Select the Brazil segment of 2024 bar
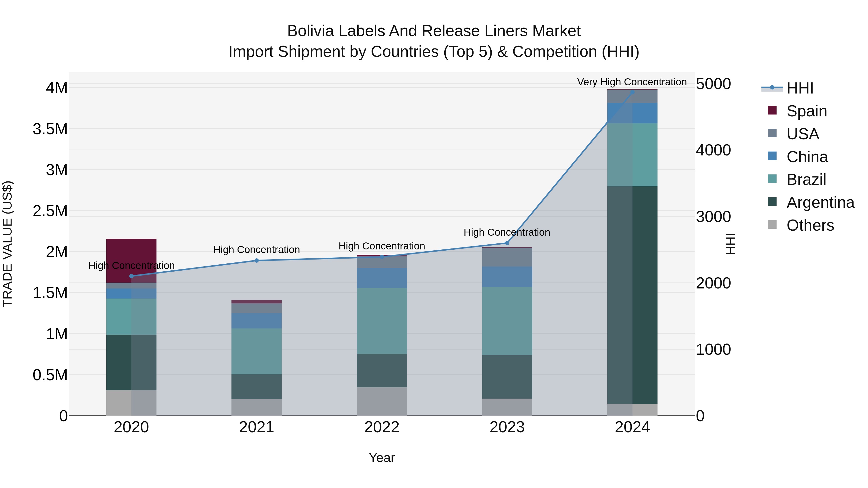868x488 pixels. 632,155
